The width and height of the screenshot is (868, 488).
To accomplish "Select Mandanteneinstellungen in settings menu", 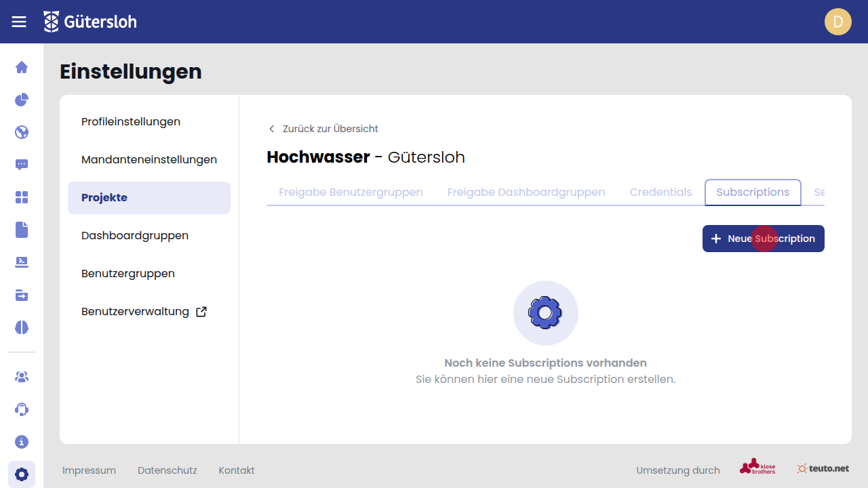I will [x=149, y=160].
